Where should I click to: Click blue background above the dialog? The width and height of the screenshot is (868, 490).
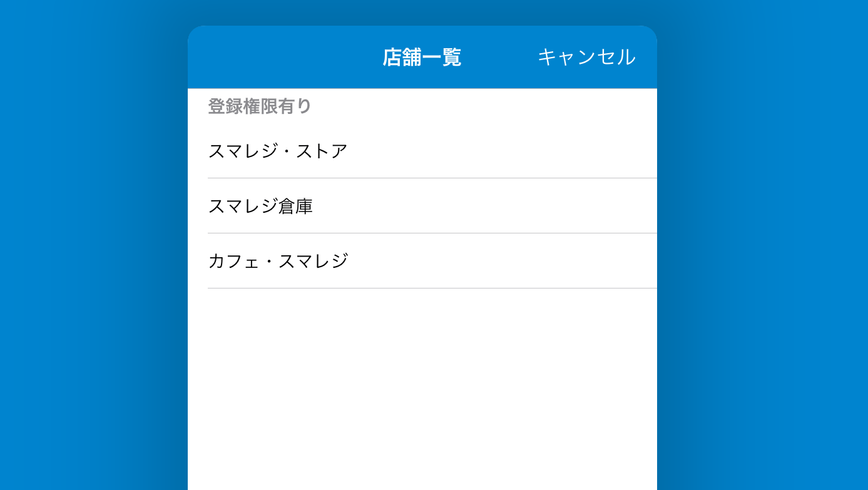tap(422, 13)
